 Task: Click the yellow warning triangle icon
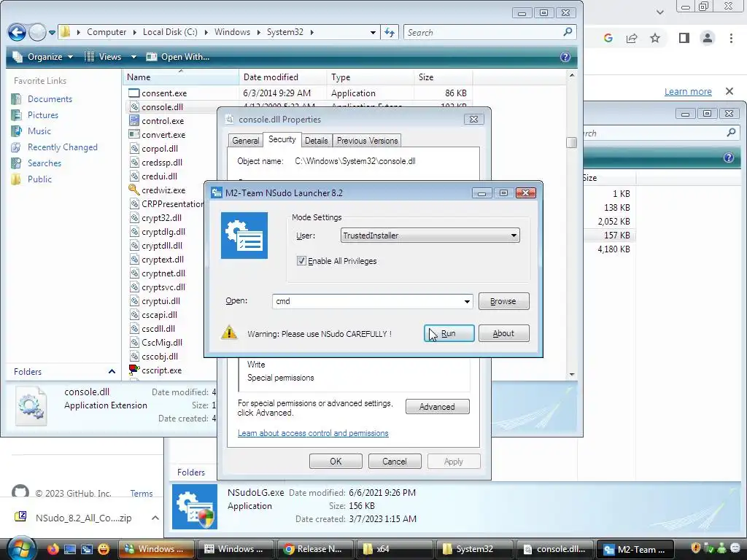coord(229,332)
